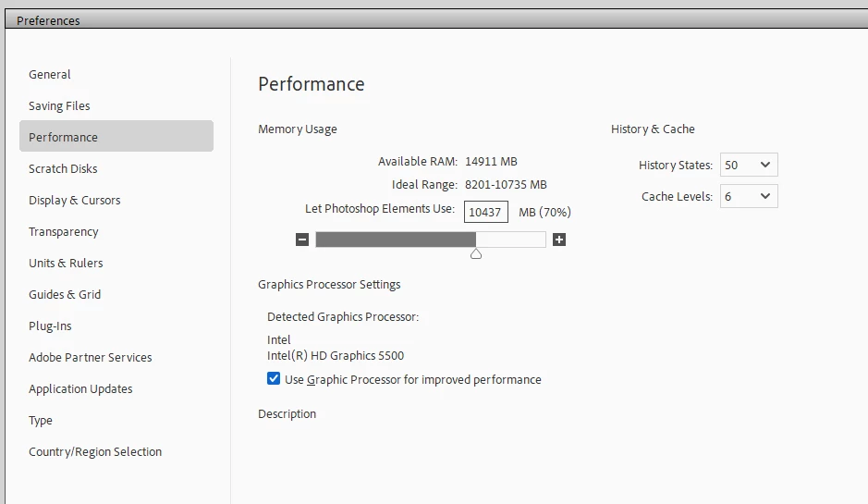Disable Use Graphic Processor checkbox
This screenshot has height=504, width=868.
point(274,378)
